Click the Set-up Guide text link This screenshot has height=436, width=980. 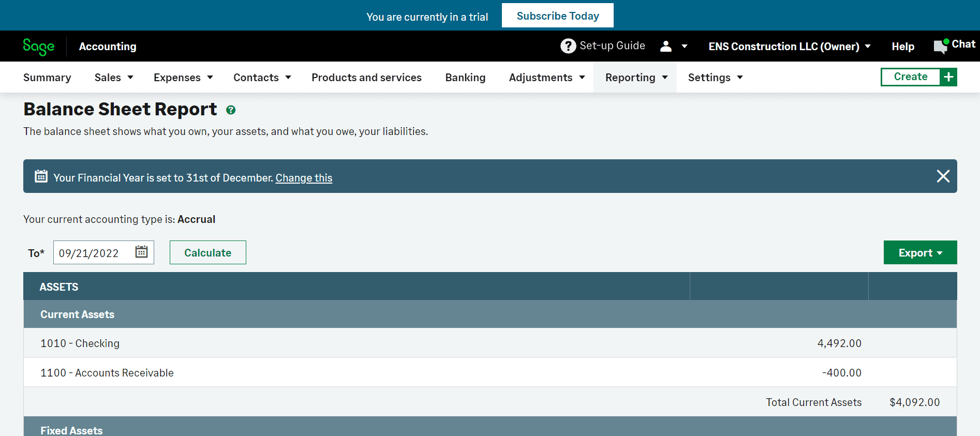tap(612, 46)
